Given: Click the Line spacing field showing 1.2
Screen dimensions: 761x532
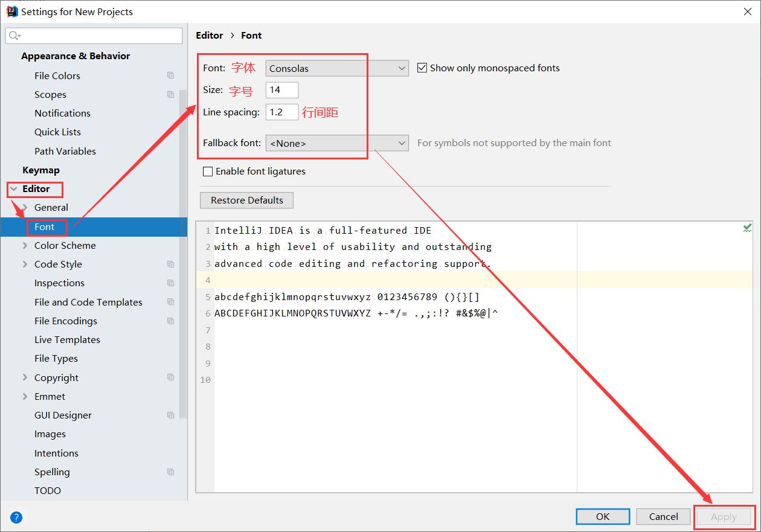Looking at the screenshot, I should click(282, 112).
